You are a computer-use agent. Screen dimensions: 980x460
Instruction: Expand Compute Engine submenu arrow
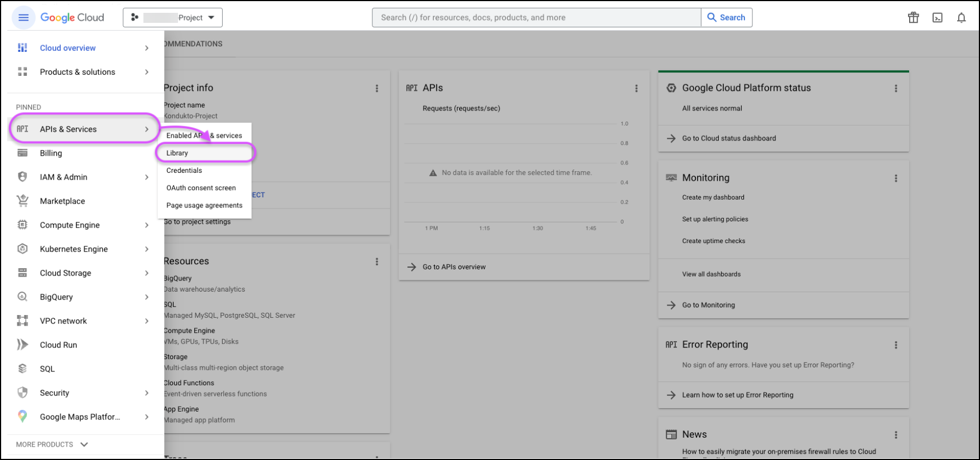click(147, 225)
